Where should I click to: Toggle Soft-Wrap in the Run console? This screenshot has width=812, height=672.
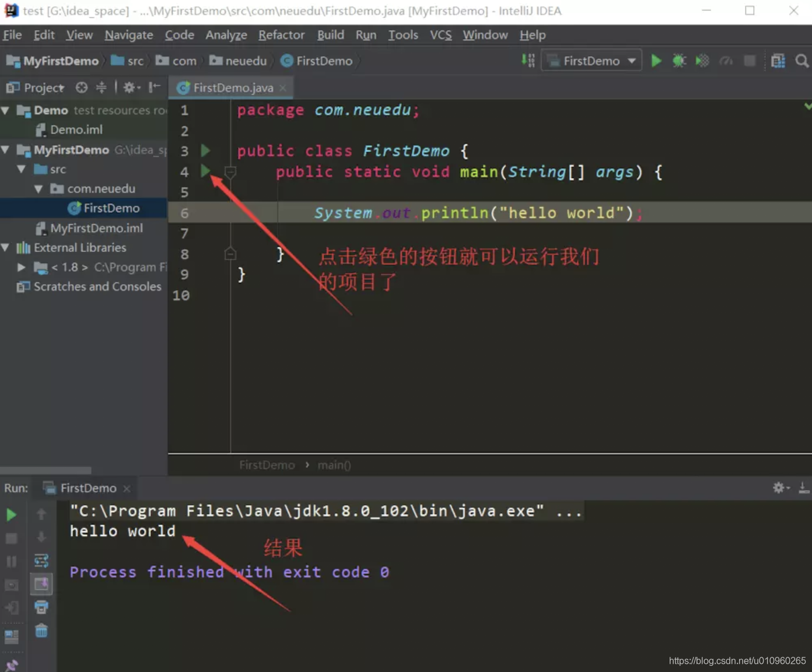41,561
